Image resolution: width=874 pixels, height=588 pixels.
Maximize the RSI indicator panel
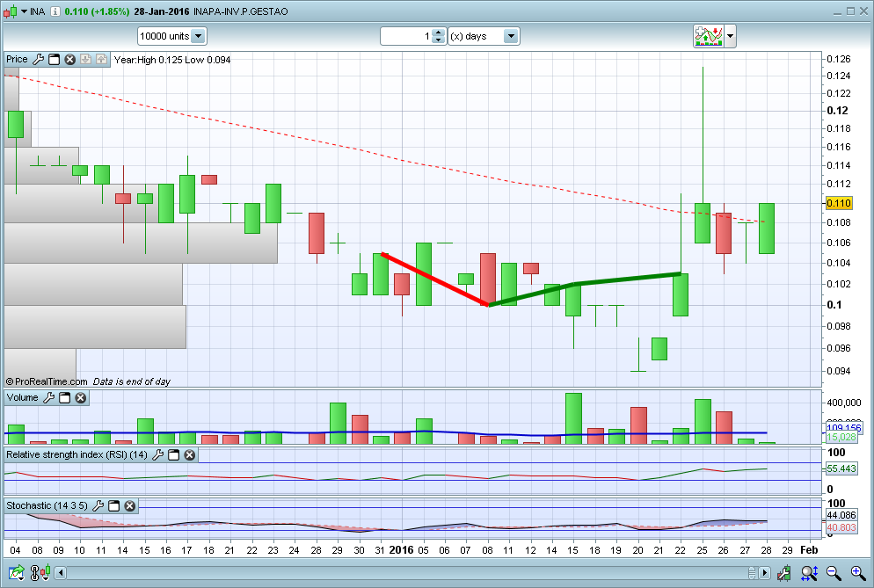(x=174, y=454)
